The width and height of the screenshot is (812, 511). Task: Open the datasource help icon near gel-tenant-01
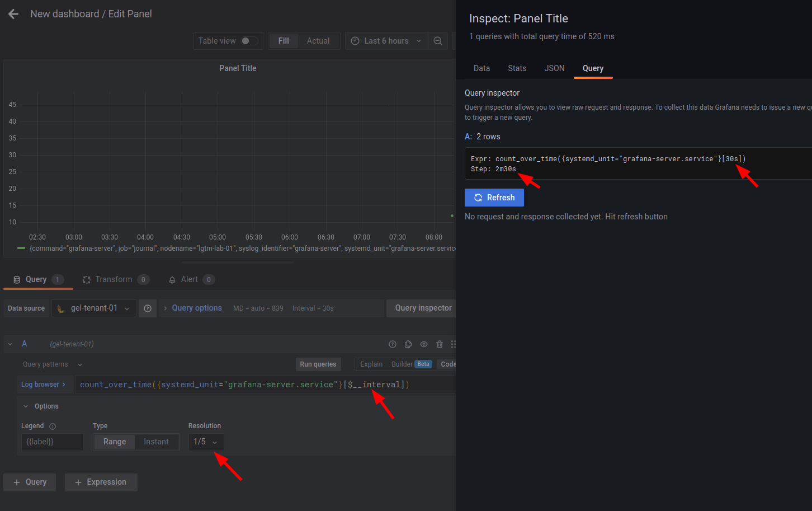(147, 308)
